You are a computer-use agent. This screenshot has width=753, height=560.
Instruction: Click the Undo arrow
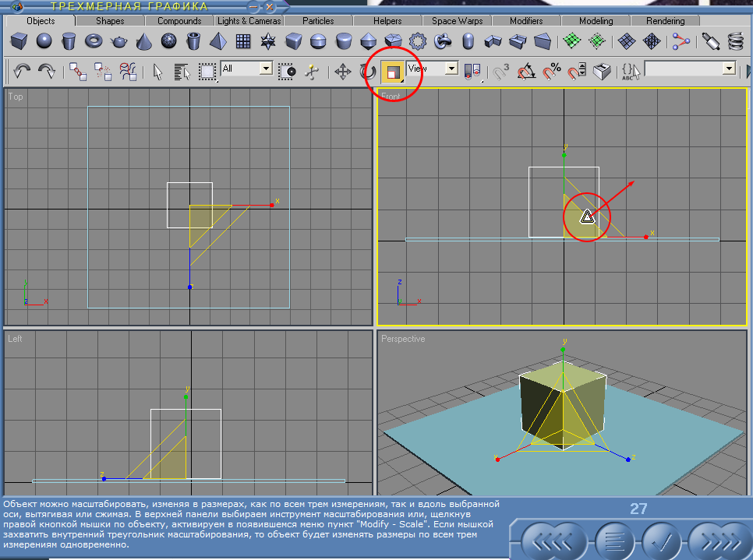[22, 72]
